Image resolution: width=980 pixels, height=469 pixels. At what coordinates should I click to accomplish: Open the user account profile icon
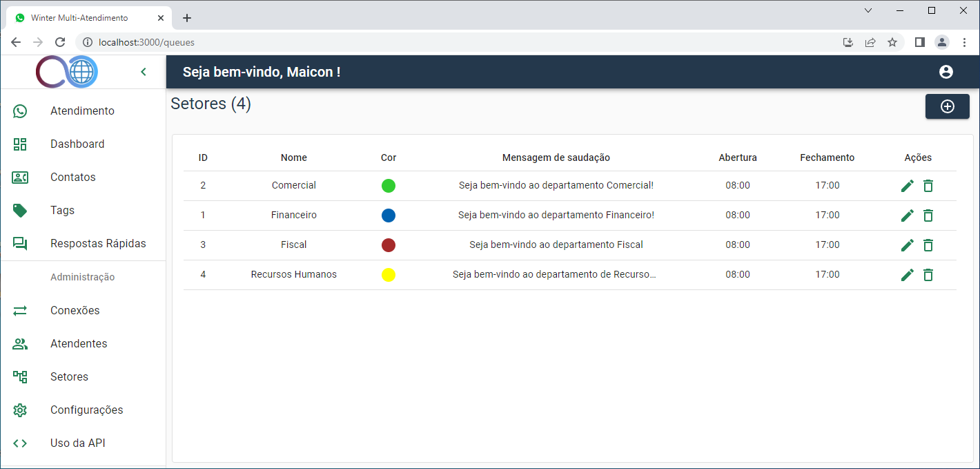945,72
